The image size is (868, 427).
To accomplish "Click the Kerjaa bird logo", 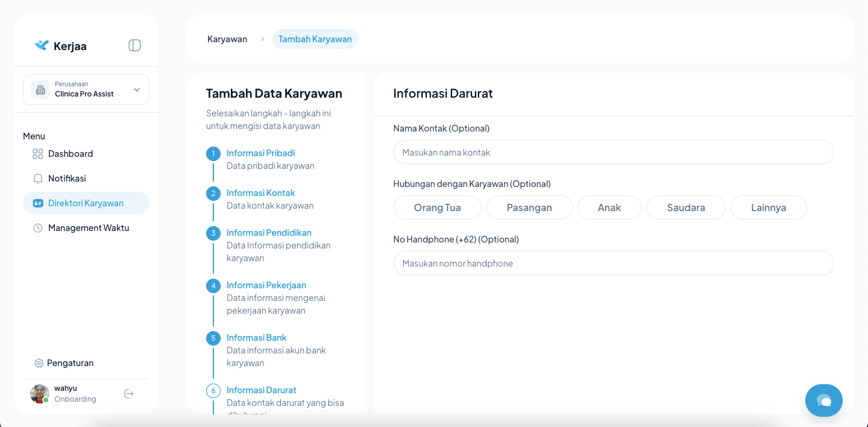I will [42, 45].
